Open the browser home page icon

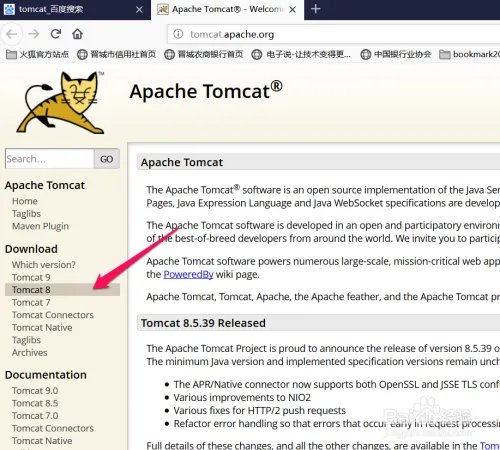(x=77, y=34)
